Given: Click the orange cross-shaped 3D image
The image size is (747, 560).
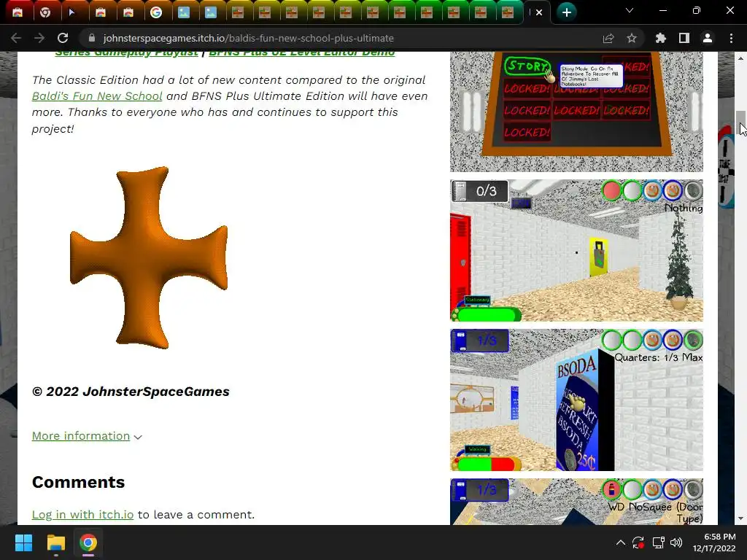Looking at the screenshot, I should [x=149, y=257].
